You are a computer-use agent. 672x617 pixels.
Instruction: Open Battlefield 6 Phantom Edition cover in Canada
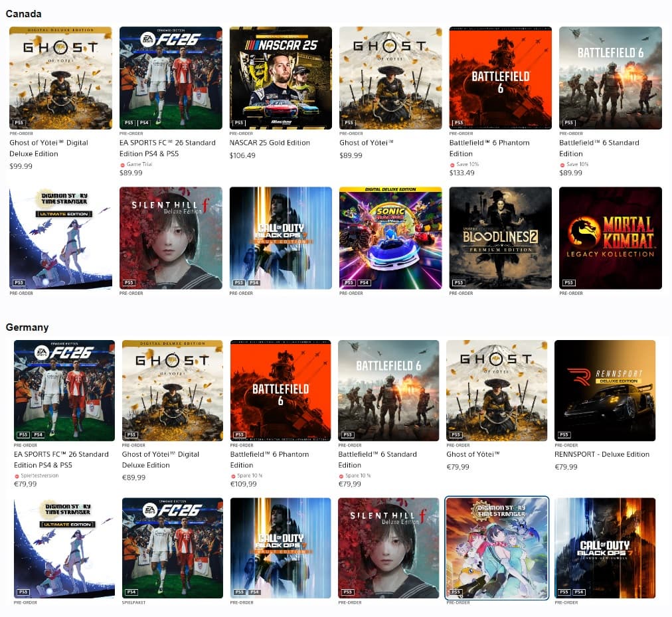point(501,78)
